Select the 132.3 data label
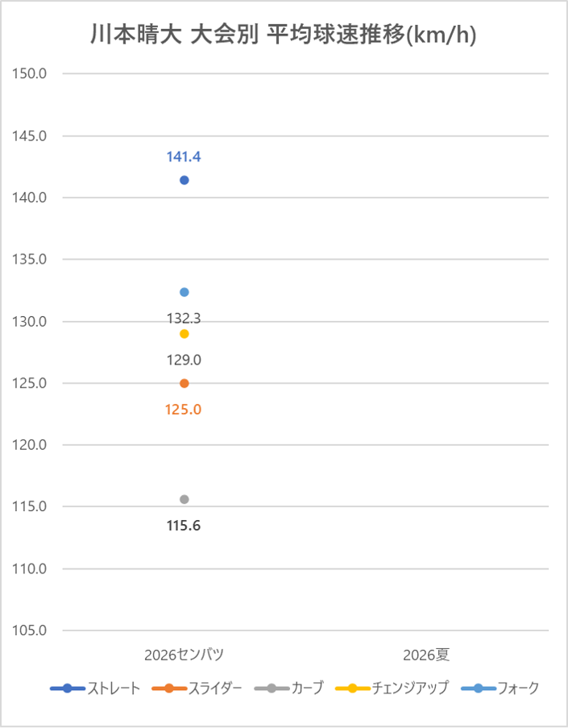This screenshot has width=568, height=728. click(x=184, y=318)
